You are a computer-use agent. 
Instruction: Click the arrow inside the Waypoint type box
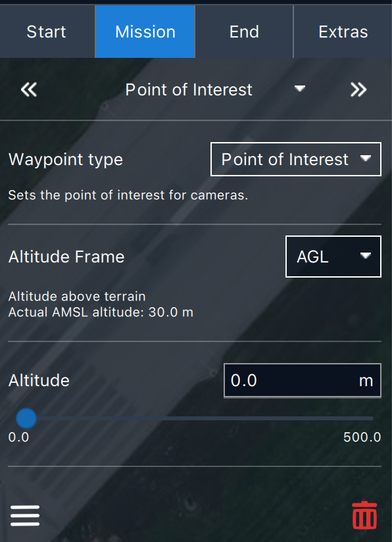(366, 159)
